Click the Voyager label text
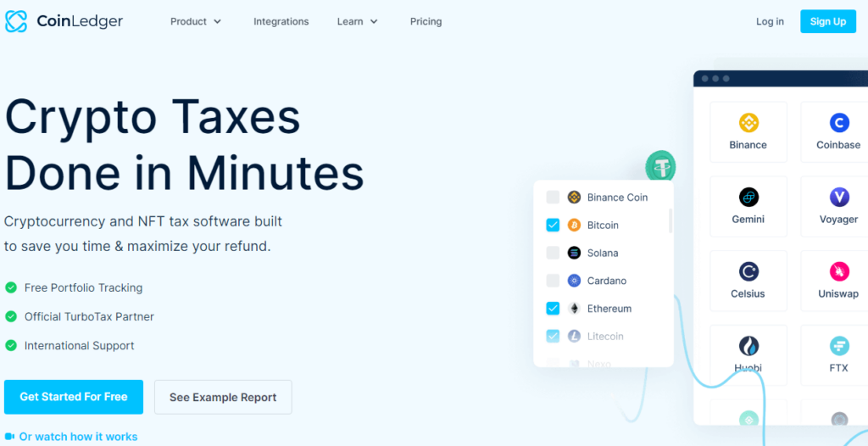 pyautogui.click(x=838, y=220)
